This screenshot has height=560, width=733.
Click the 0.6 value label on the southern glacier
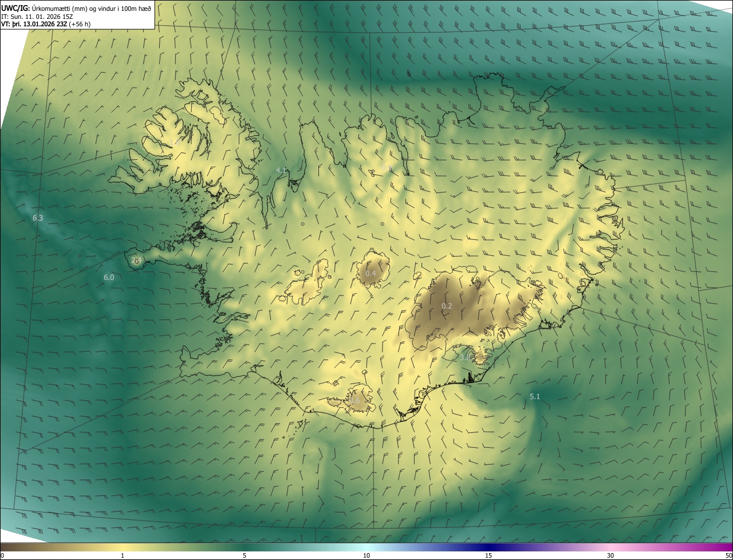pos(354,401)
